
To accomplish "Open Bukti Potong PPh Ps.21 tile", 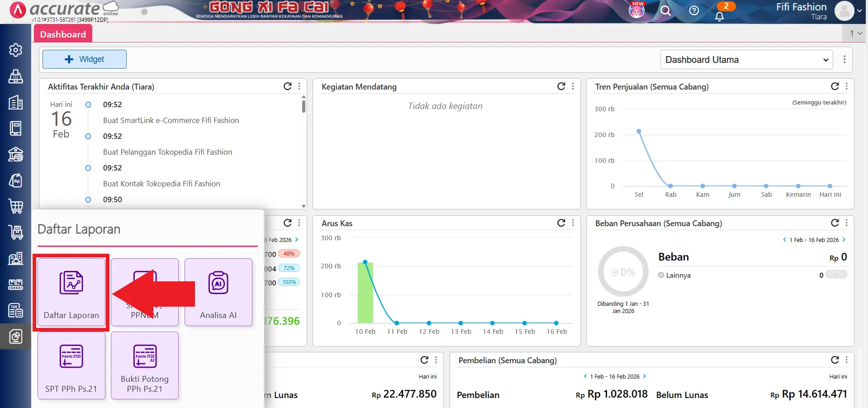I will pos(145,365).
